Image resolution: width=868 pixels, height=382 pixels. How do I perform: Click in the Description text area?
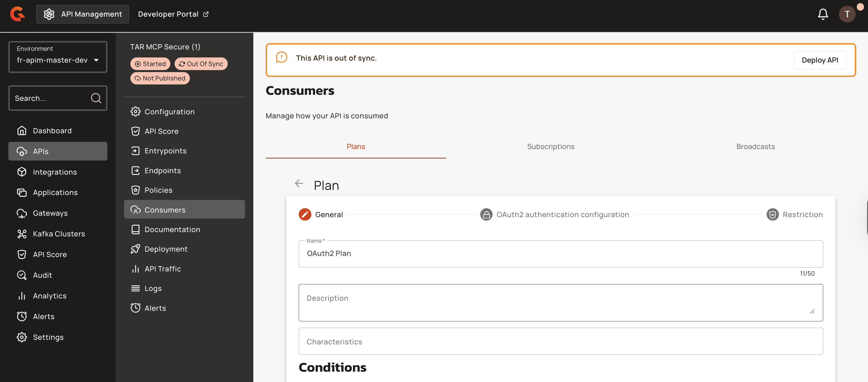(560, 302)
